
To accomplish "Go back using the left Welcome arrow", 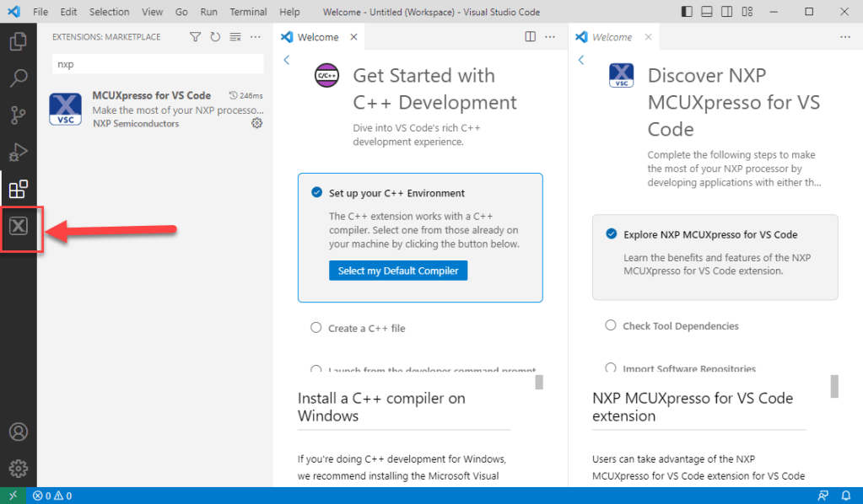I will click(287, 60).
